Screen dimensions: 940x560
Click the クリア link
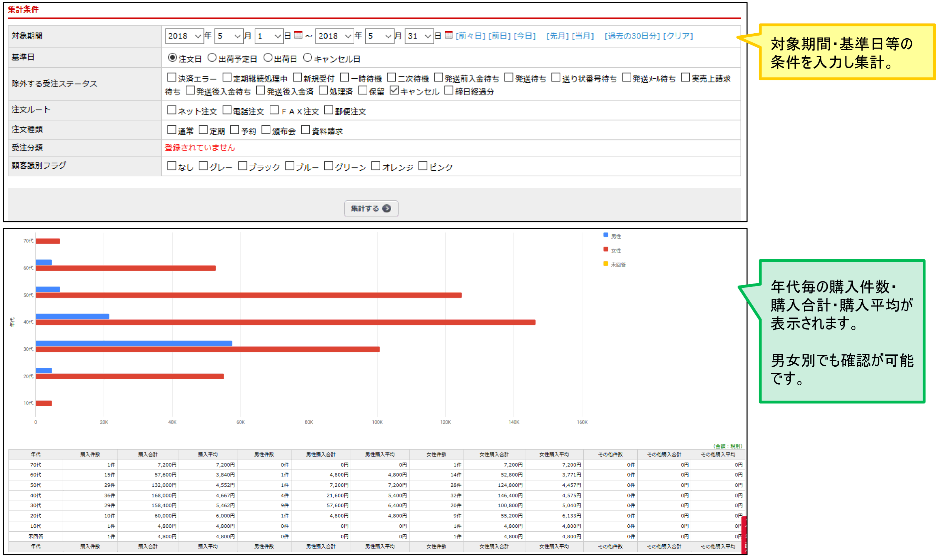[678, 36]
